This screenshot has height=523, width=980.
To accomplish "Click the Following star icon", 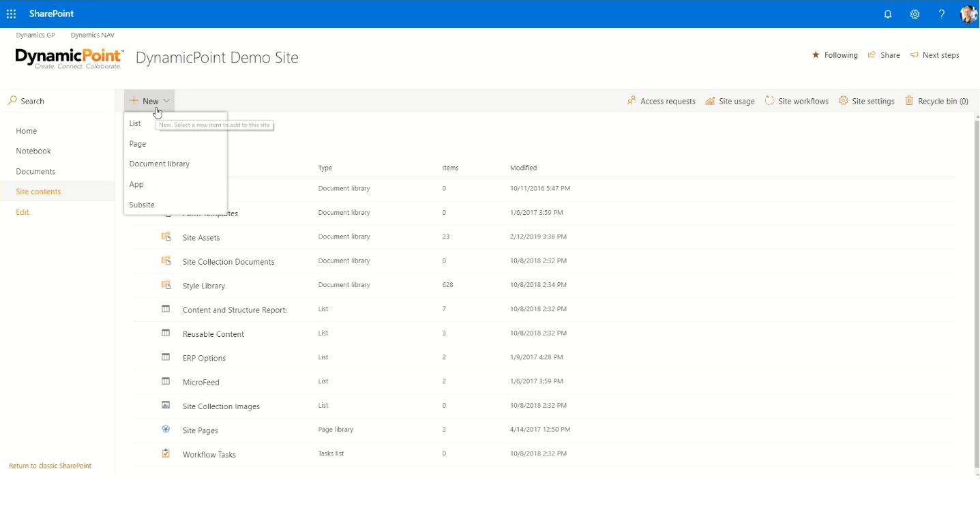I will coord(816,55).
